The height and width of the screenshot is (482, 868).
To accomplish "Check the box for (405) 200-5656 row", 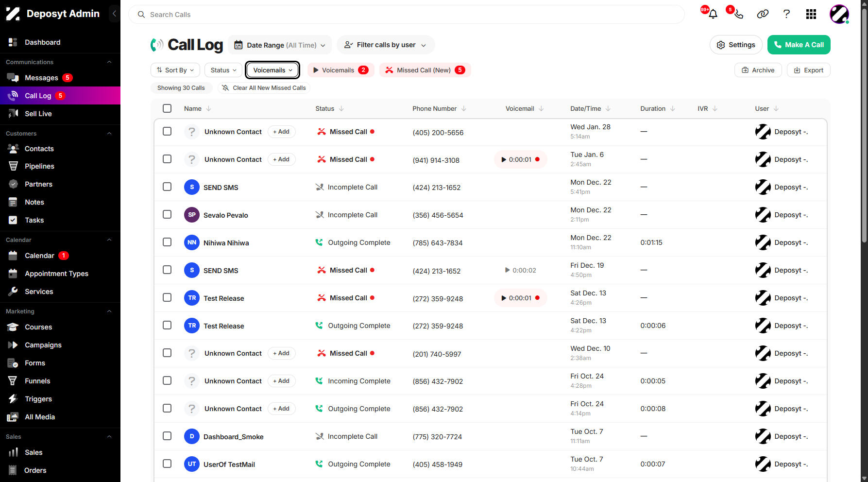I will pos(167,131).
